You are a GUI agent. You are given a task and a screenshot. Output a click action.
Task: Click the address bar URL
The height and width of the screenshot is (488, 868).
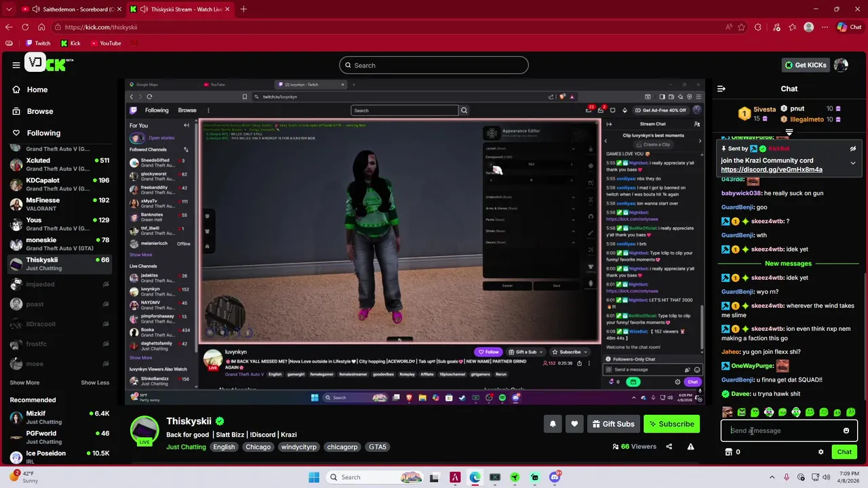coord(101,27)
